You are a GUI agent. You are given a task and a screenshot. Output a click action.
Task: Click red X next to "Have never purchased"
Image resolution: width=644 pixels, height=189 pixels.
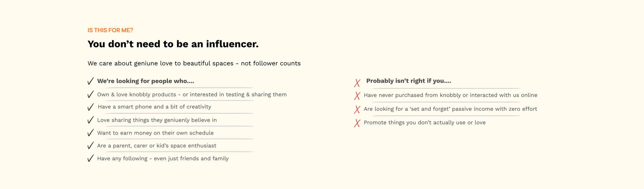click(357, 96)
